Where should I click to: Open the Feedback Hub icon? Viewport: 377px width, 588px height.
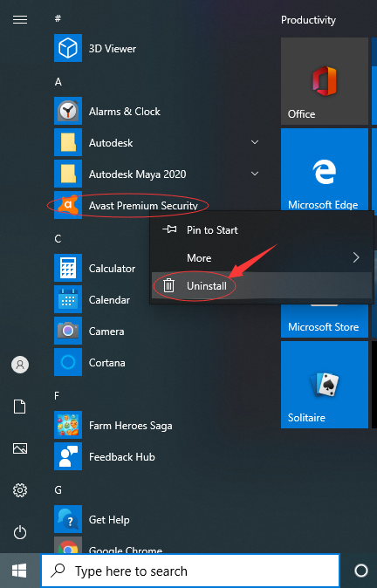coord(68,456)
